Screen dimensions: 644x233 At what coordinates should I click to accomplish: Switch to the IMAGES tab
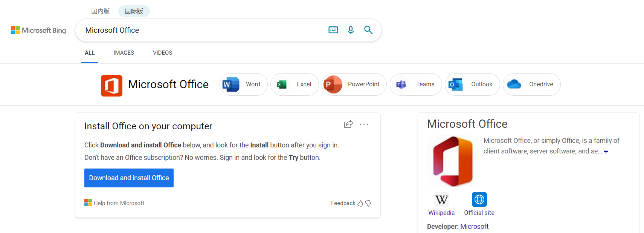point(124,53)
